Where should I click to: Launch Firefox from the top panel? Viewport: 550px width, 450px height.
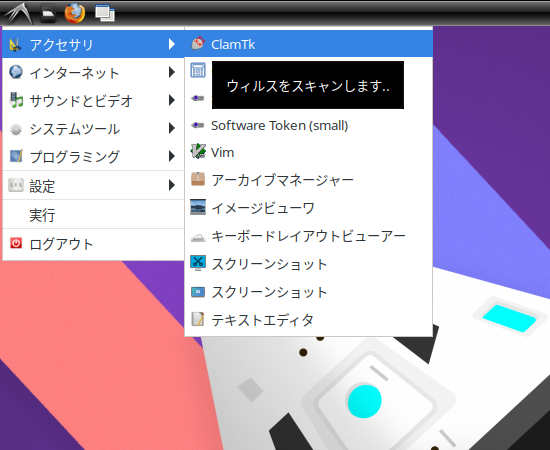coord(75,13)
